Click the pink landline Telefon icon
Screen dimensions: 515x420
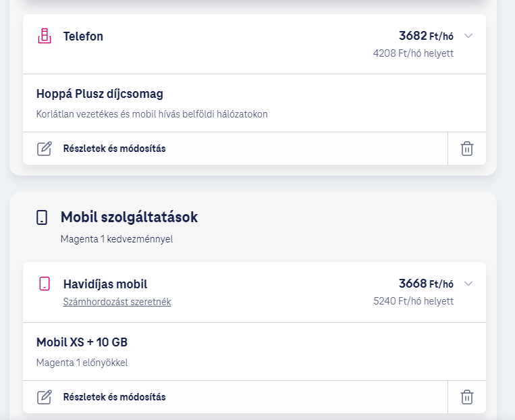(x=45, y=36)
